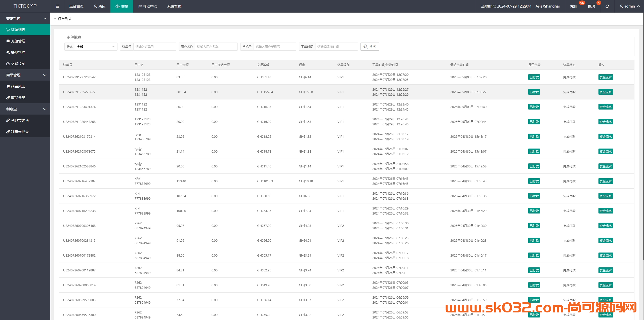Click the Asia/Shanghai timezone label
The image size is (644, 320).
547,6
